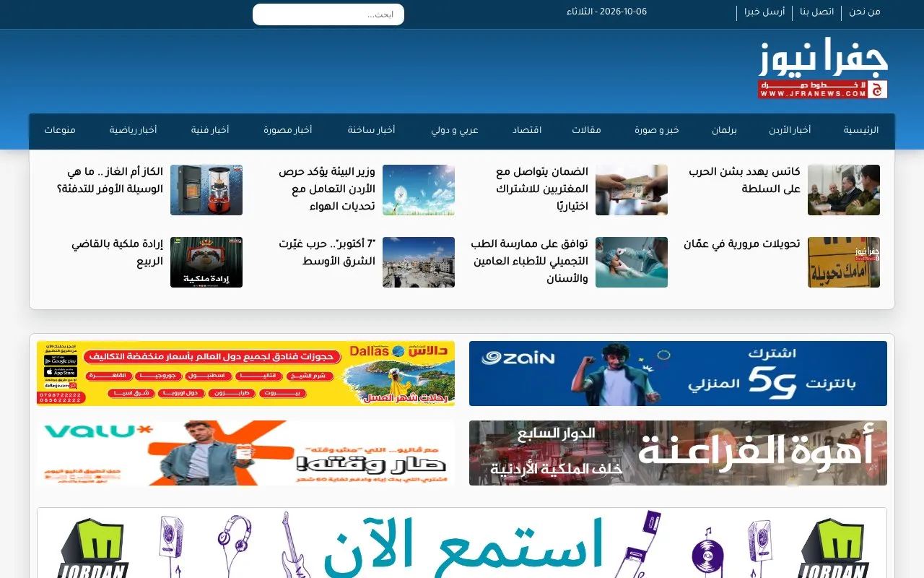Open the أخبار مصورة section
Viewport: 924px width, 578px height.
(287, 131)
